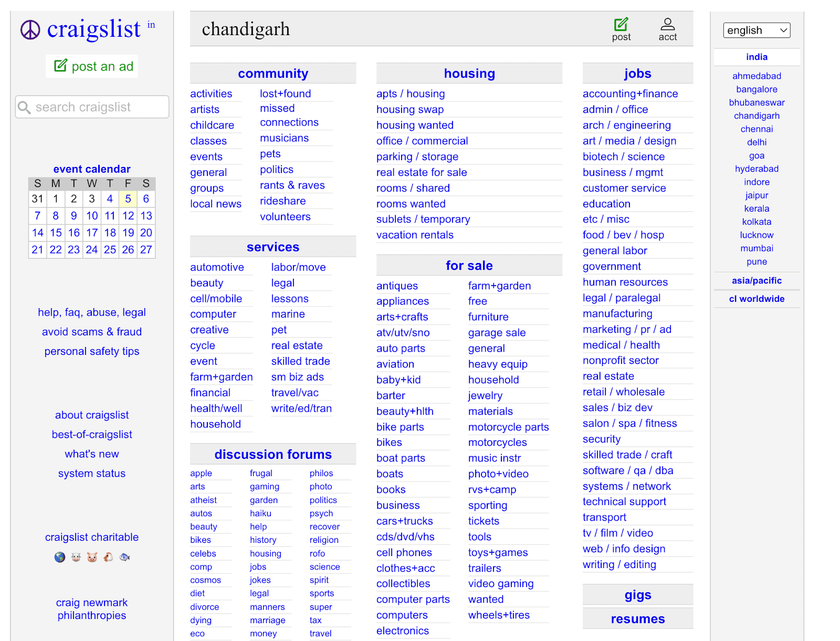Click the cow icon under craigslist charitable
This screenshot has width=840, height=641.
[x=76, y=557]
